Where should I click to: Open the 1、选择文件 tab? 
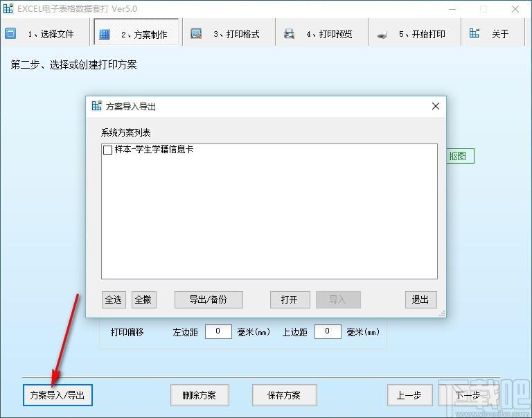pos(45,33)
